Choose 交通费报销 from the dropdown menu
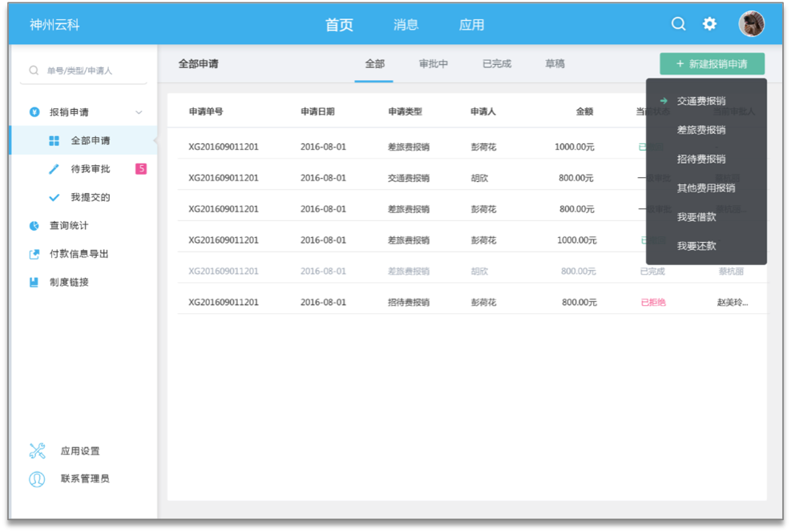 point(701,102)
